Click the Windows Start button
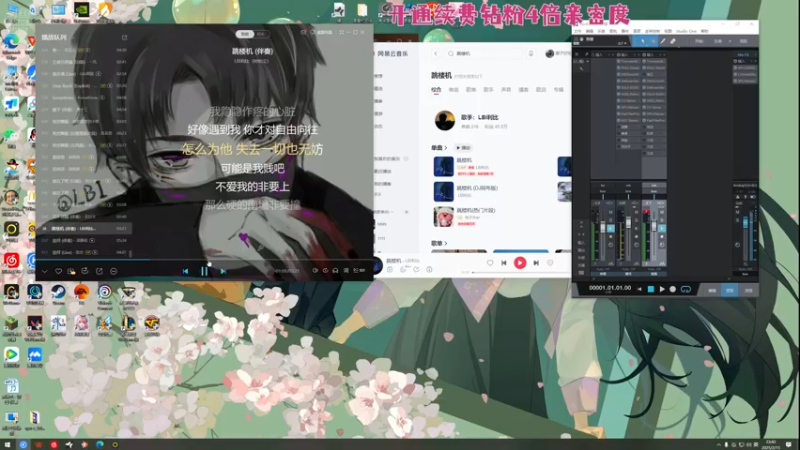Screen dimensions: 800x450 (7, 445)
